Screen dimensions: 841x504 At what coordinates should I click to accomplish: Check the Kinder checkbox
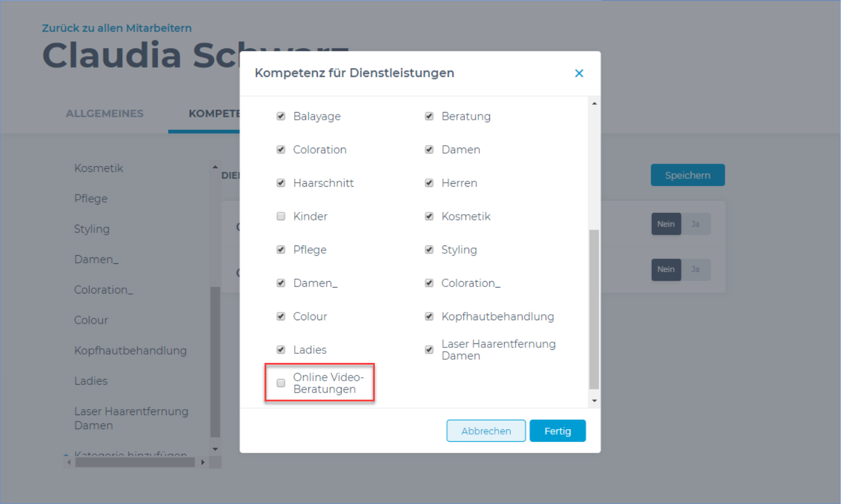(x=281, y=216)
